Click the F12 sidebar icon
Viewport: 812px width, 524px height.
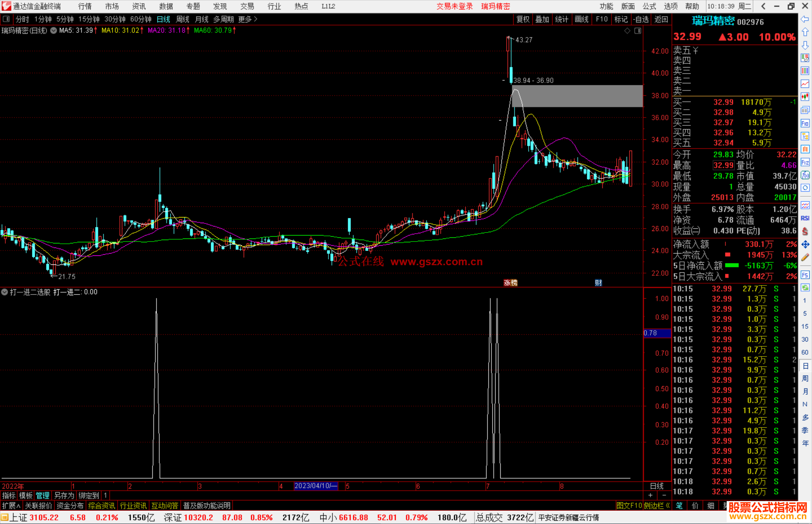pyautogui.click(x=805, y=162)
